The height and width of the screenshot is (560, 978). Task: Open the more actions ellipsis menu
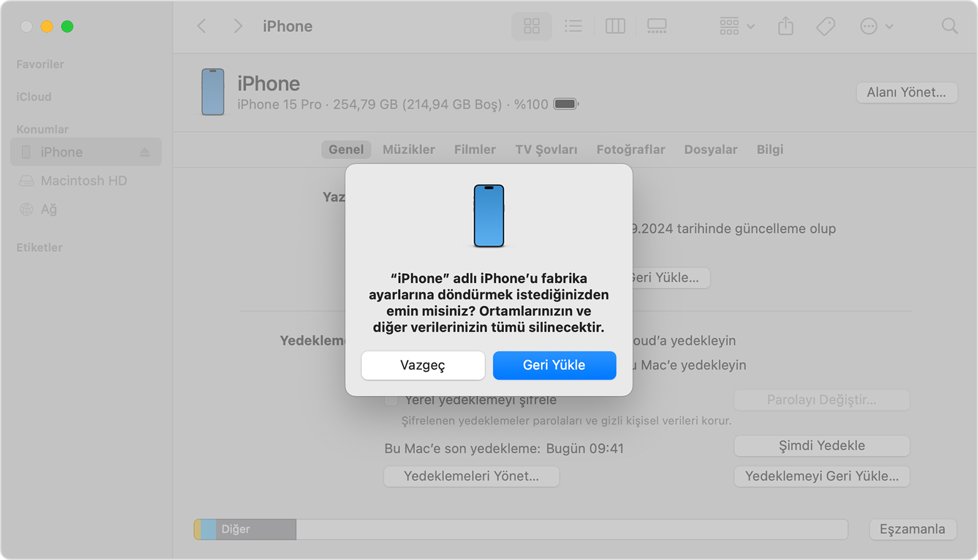876,26
